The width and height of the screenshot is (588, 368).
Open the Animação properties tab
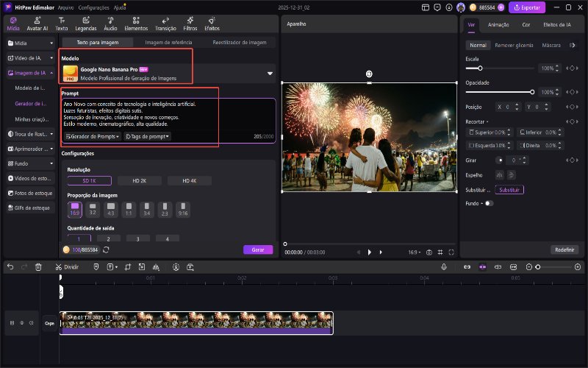click(x=498, y=24)
